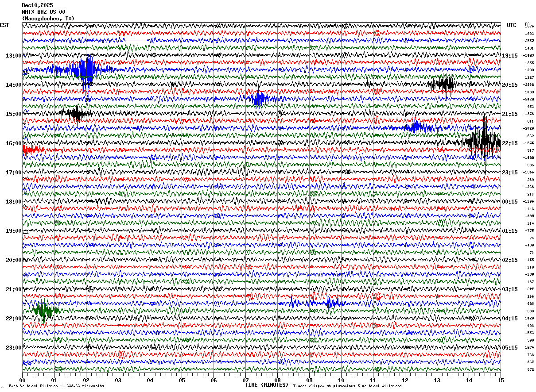Click the CST header label
This screenshot has width=536, height=392.
[x=4, y=25]
